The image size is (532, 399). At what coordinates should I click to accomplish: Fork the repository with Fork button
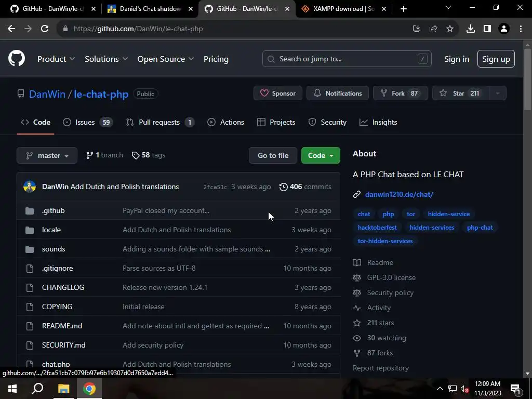[x=401, y=94]
